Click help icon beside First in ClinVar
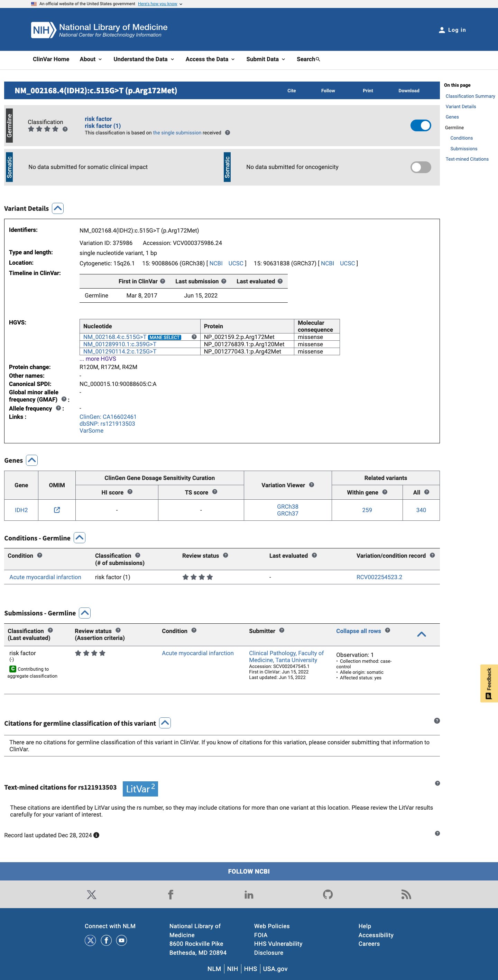498x980 pixels. [x=163, y=281]
